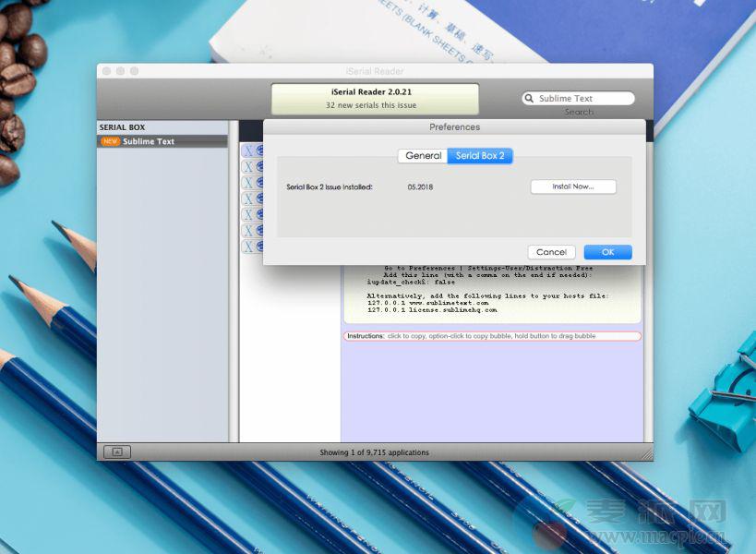The image size is (756, 554).
Task: Click the iSerial Reader 2.0.21 info display
Action: 375,99
